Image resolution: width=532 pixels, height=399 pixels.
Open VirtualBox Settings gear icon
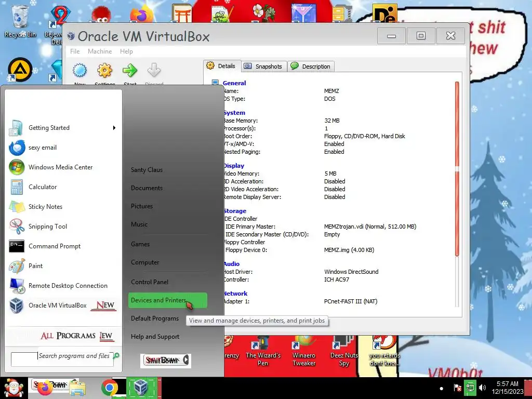coord(104,71)
